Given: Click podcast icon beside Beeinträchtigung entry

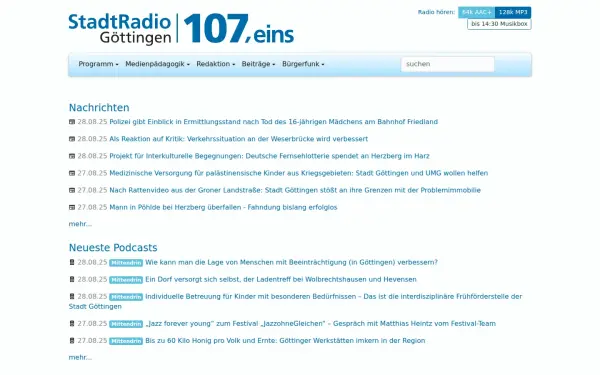Looking at the screenshot, I should point(72,262).
